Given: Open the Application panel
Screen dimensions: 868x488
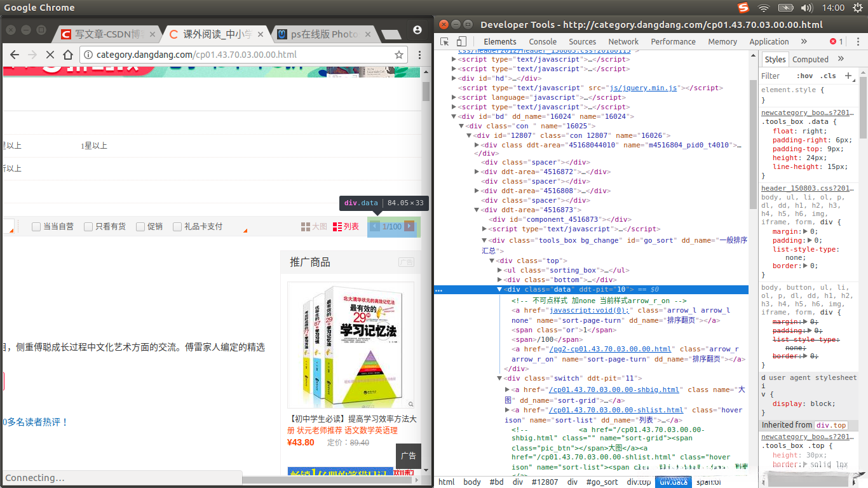Looking at the screenshot, I should [x=769, y=41].
